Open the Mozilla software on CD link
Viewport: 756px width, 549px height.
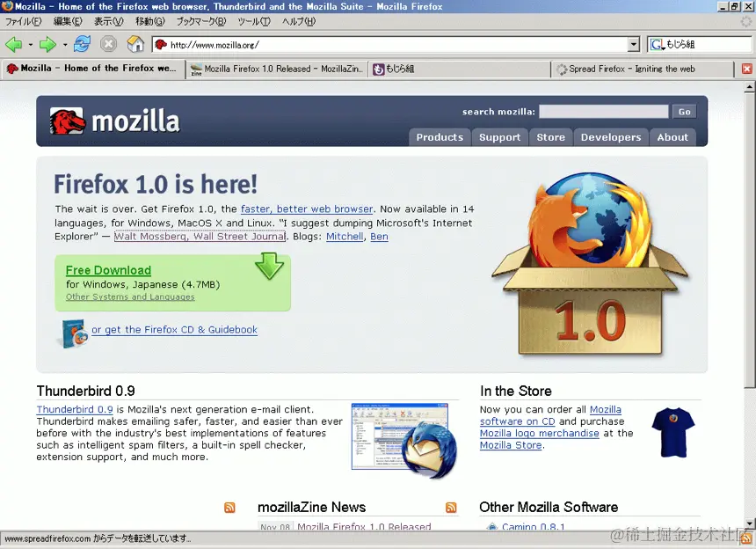tap(550, 415)
